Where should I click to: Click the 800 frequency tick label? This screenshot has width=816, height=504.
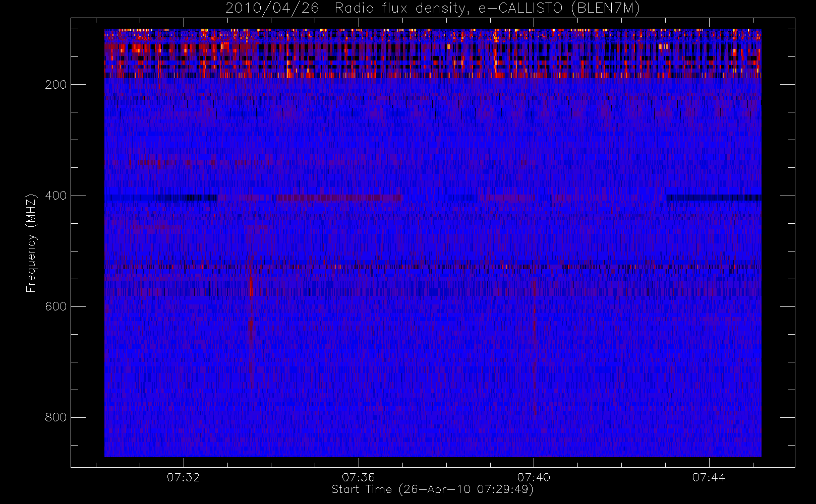56,417
